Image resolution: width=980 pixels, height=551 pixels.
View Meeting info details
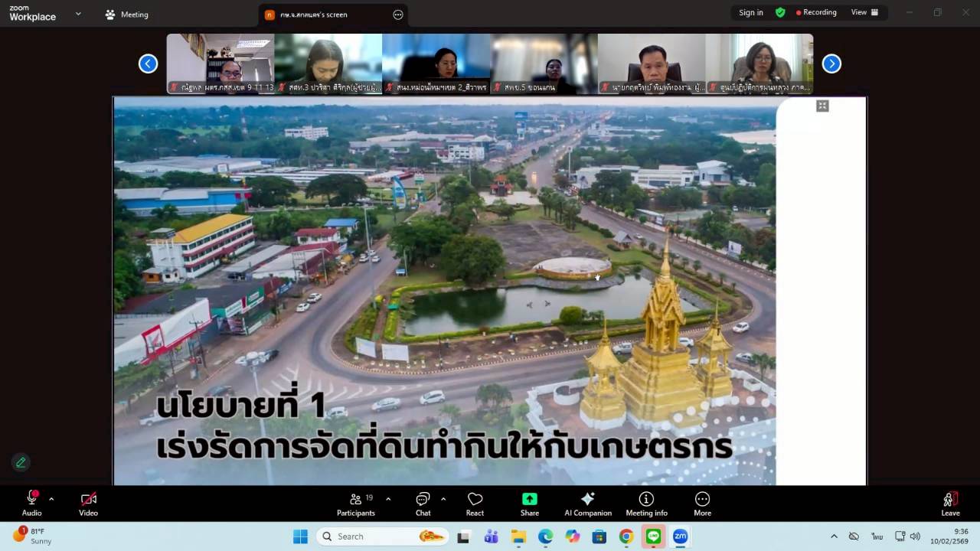[x=646, y=503]
